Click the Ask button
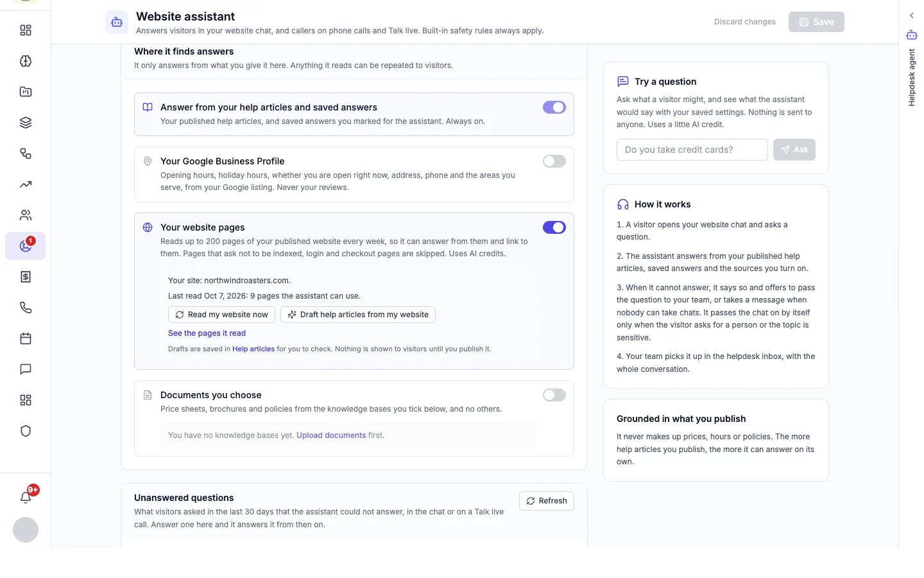The width and height of the screenshot is (924, 578). [794, 150]
